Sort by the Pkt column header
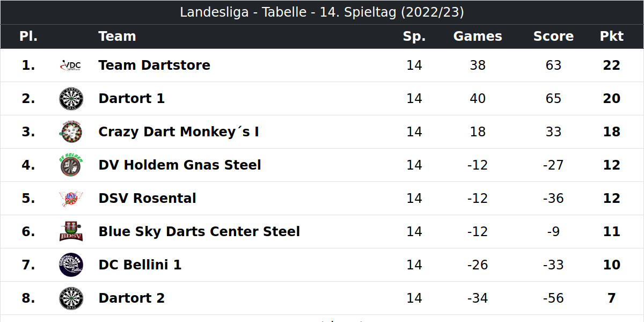Viewport: 644px width, 322px height. click(611, 36)
